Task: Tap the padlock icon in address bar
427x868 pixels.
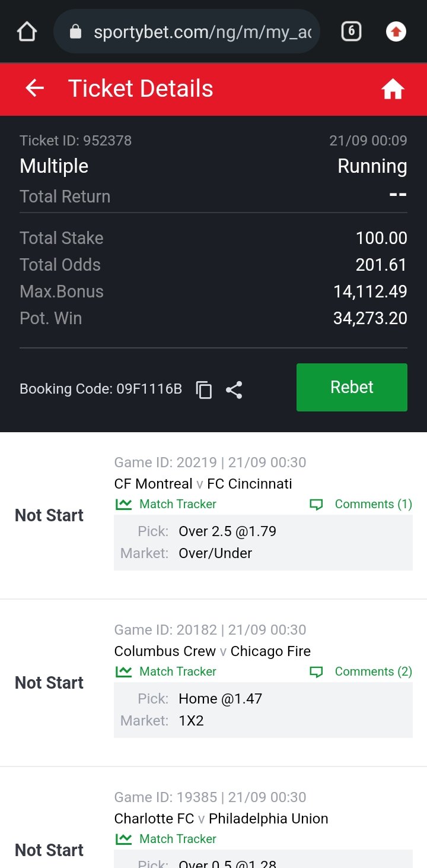Action: coord(75,31)
